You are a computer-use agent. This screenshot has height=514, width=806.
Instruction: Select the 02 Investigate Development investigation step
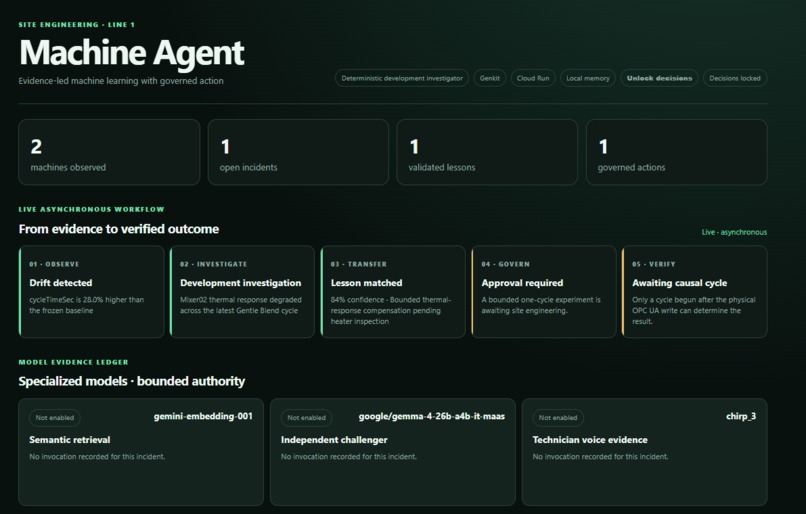click(x=242, y=291)
